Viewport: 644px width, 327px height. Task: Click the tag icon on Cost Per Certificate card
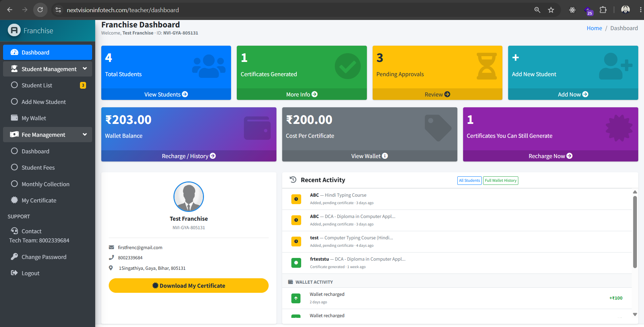[x=438, y=128]
